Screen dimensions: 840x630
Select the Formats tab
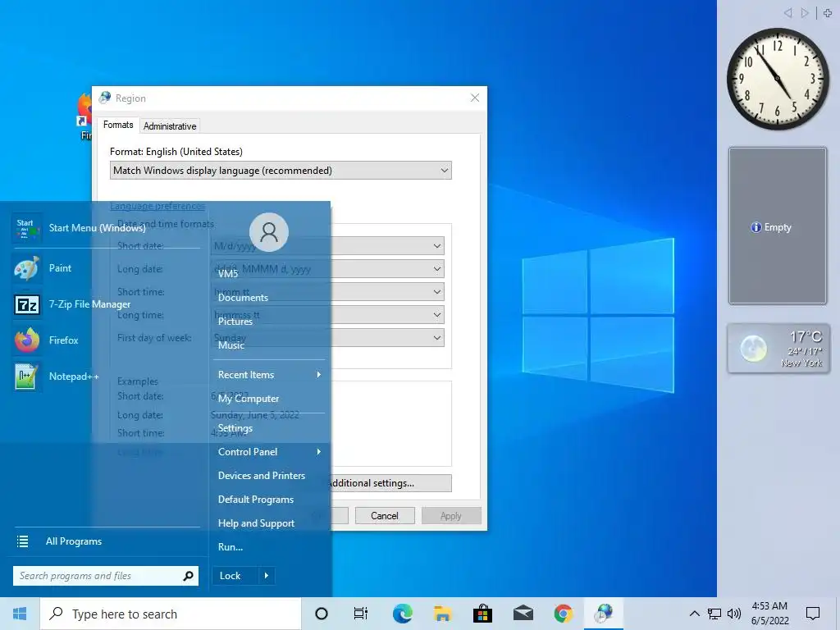(118, 125)
